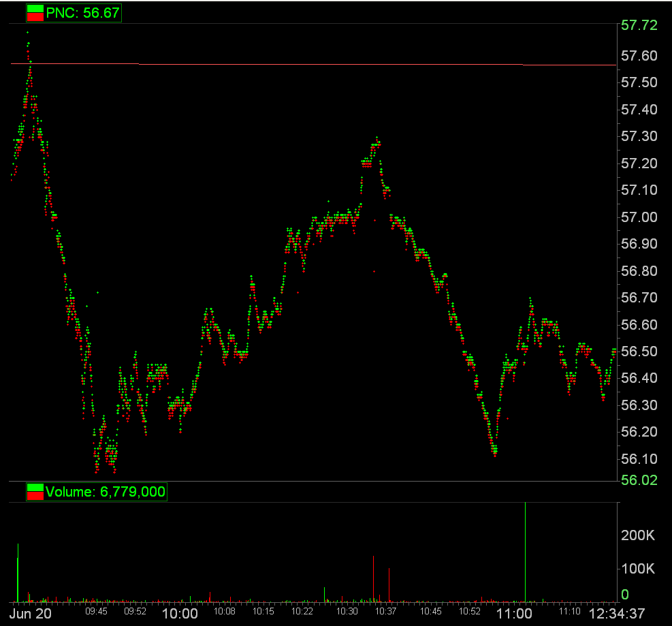Image resolution: width=672 pixels, height=626 pixels.
Task: Click the 09:45 time axis label
Action: coord(96,612)
